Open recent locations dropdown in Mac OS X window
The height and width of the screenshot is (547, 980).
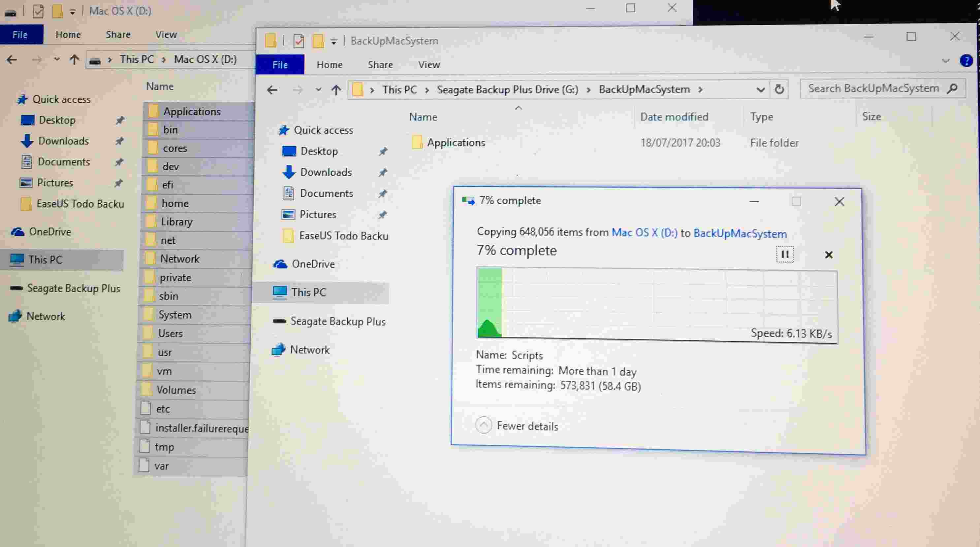point(57,59)
